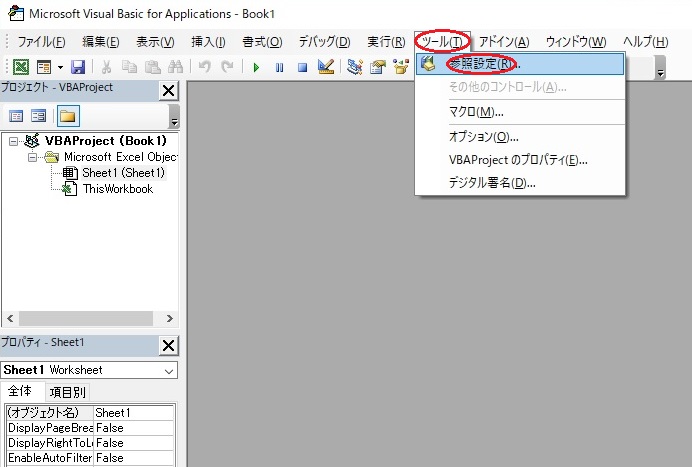Edit (オブジェクト名) value Sheet1
This screenshot has width=692, height=467.
(134, 413)
